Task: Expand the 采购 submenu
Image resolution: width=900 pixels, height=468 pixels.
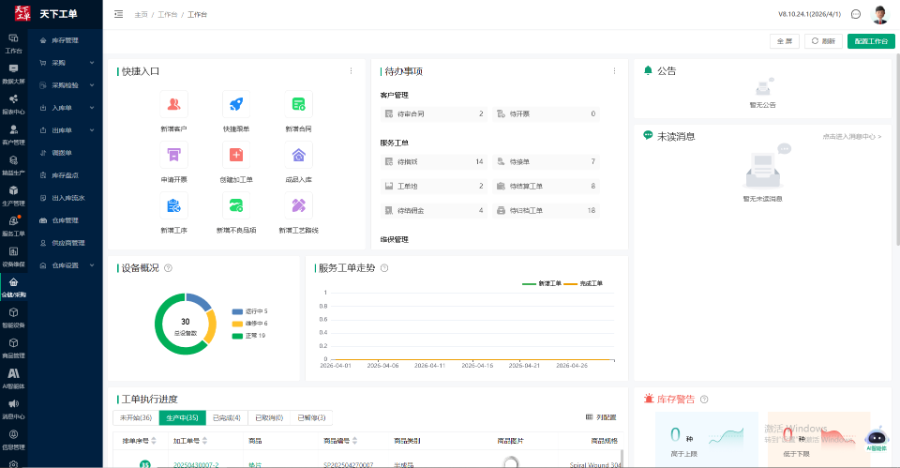Action: pyautogui.click(x=67, y=63)
